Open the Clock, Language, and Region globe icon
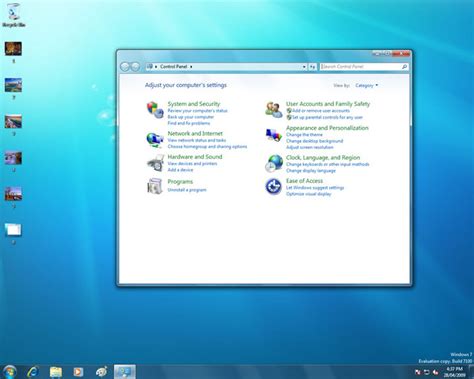 (x=274, y=163)
